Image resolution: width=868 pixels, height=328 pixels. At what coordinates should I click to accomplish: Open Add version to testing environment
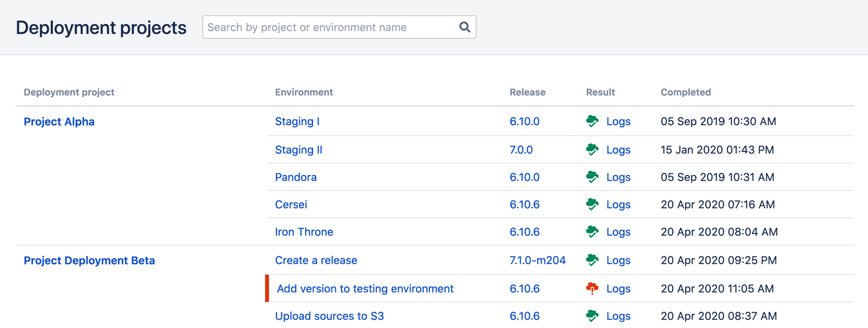365,288
